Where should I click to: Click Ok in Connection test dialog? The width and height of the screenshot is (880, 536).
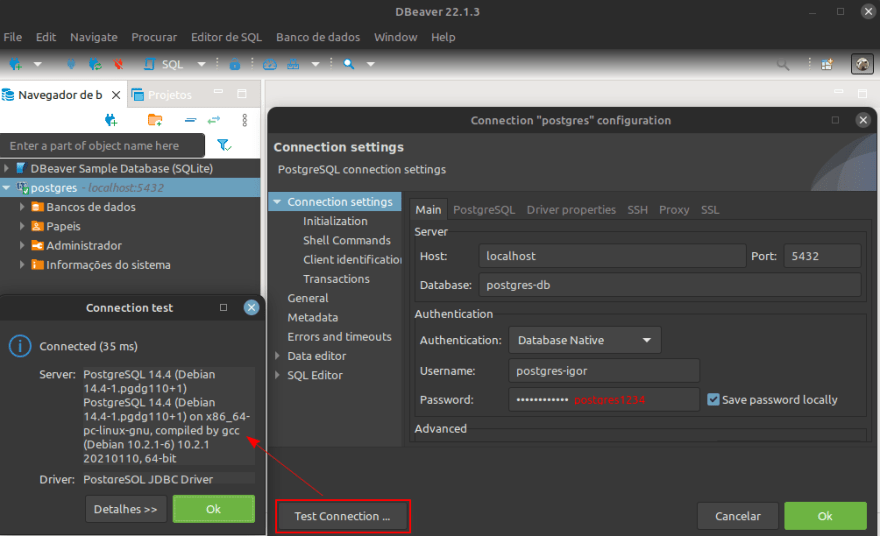coord(213,509)
